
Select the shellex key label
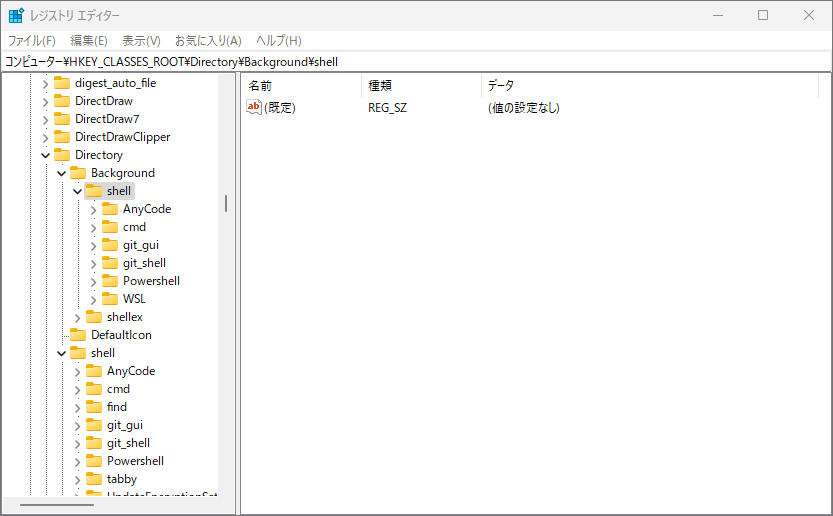pos(125,317)
